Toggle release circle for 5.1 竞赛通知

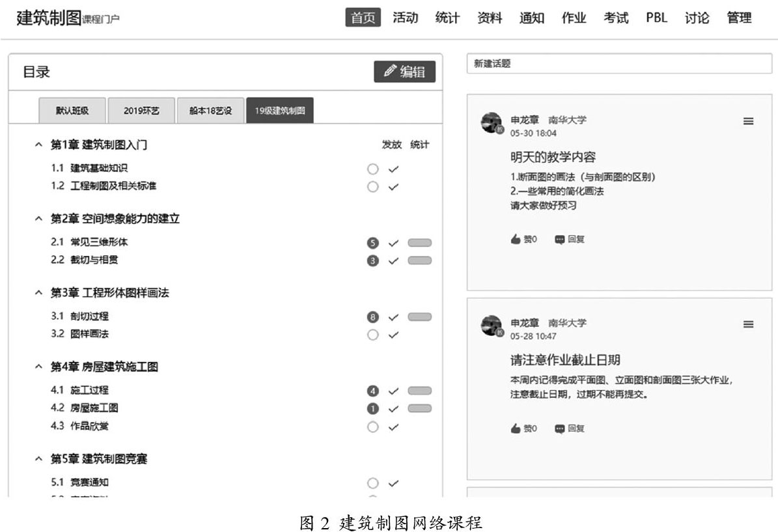[x=372, y=483]
